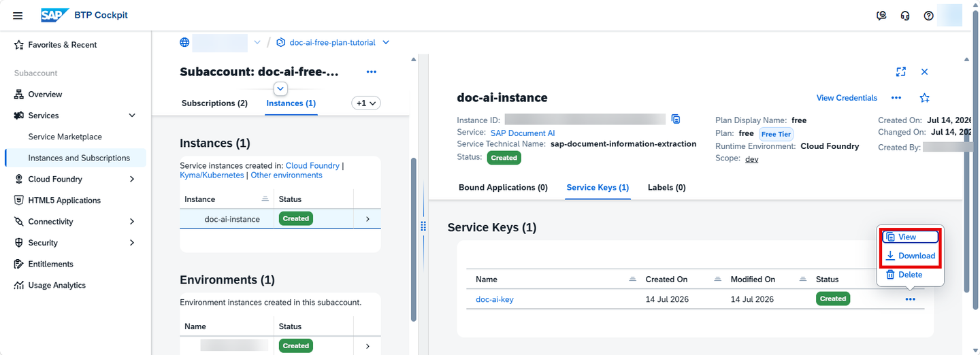Open subaccount more actions ellipsis
This screenshot has width=980, height=355.
tap(371, 71)
